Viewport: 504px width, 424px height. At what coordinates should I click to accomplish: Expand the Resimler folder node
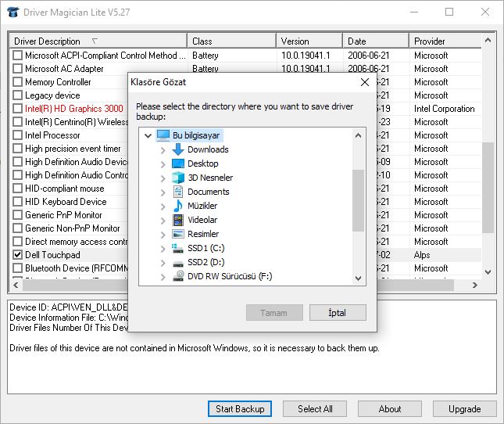point(163,235)
